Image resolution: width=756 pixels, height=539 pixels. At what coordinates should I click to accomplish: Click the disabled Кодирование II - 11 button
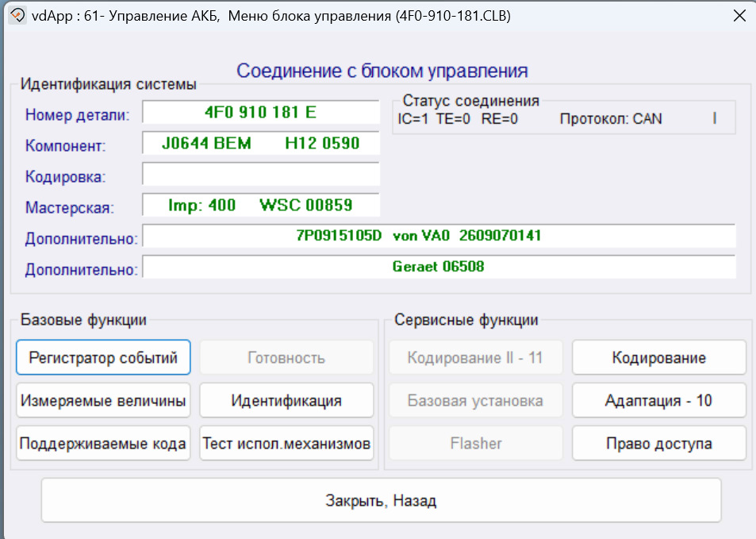pos(475,357)
